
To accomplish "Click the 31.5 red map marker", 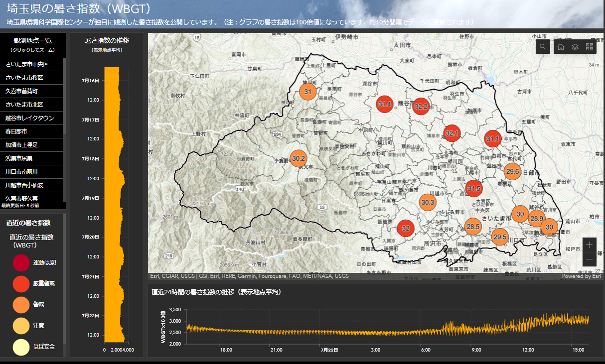I will click(x=474, y=189).
